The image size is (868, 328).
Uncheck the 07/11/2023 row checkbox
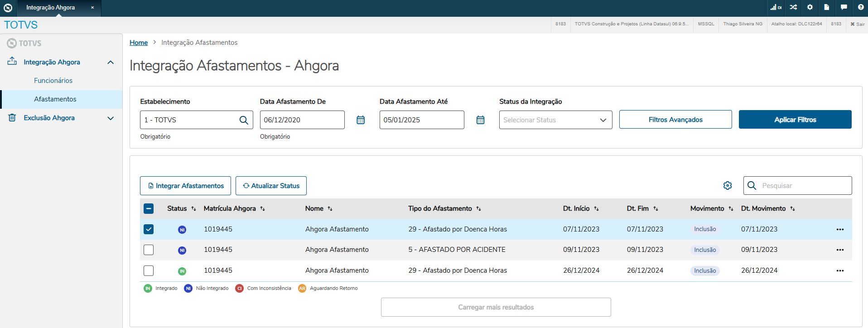coord(149,229)
